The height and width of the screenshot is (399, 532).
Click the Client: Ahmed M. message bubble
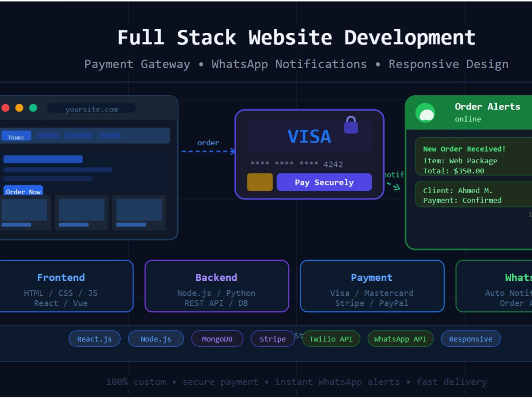473,194
